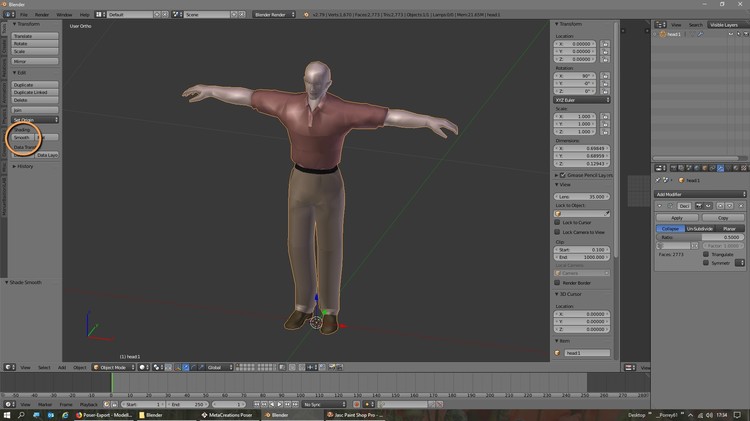Click the Lens value field

583,196
